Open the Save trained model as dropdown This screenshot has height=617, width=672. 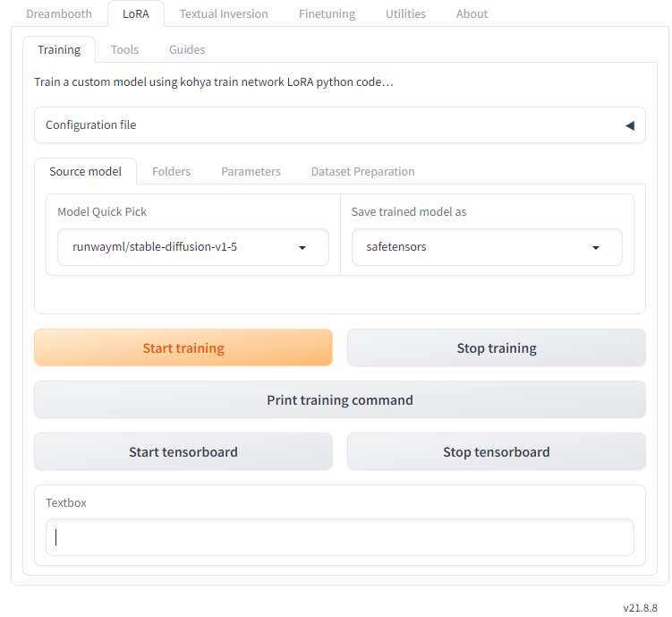(x=487, y=247)
